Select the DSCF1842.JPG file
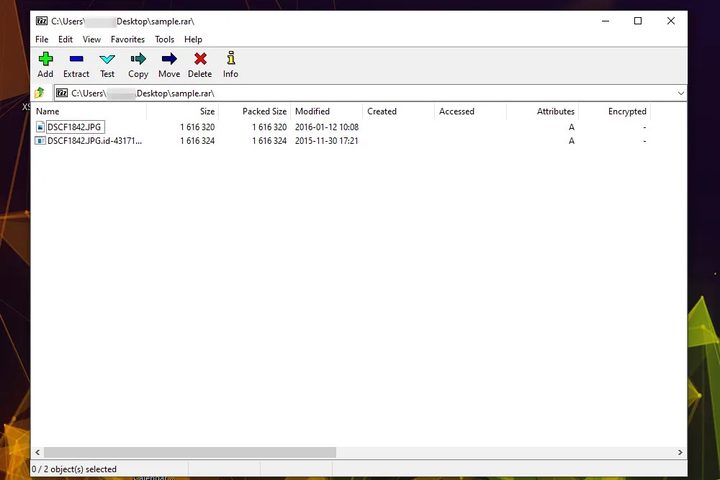The height and width of the screenshot is (480, 720). pyautogui.click(x=74, y=127)
